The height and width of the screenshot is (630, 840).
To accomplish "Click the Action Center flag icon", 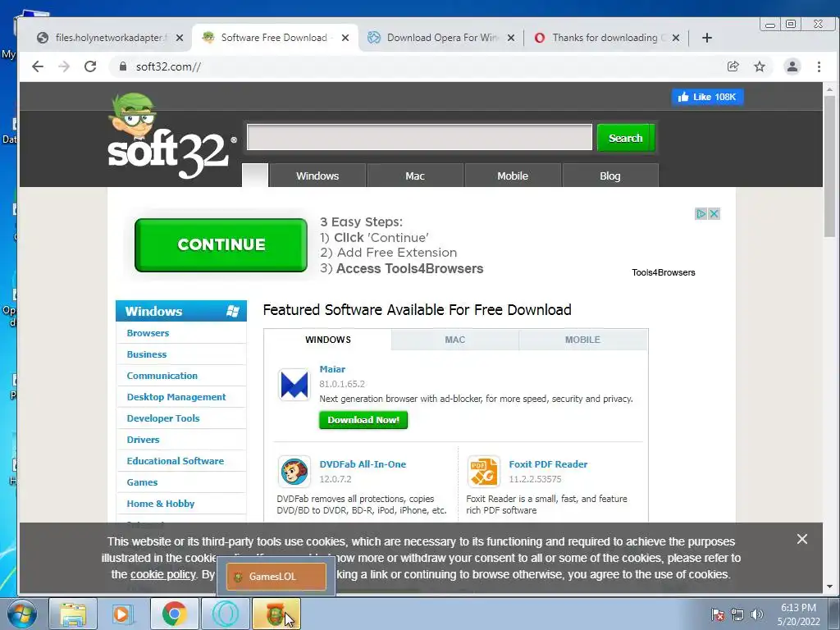I will tap(717, 614).
